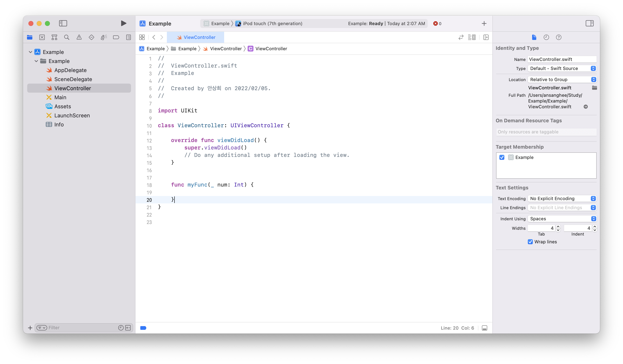Toggle the left navigator sidebar

(x=63, y=23)
